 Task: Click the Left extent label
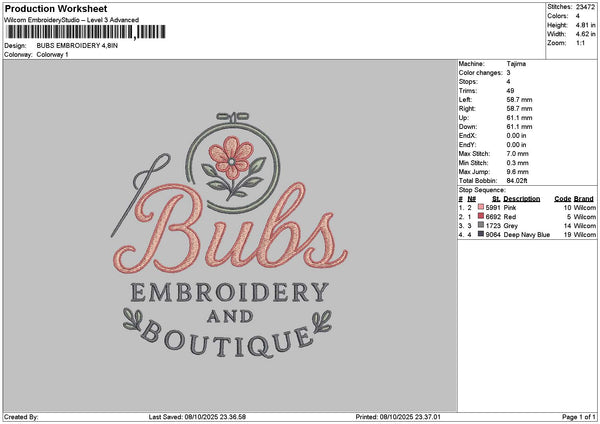coord(465,100)
